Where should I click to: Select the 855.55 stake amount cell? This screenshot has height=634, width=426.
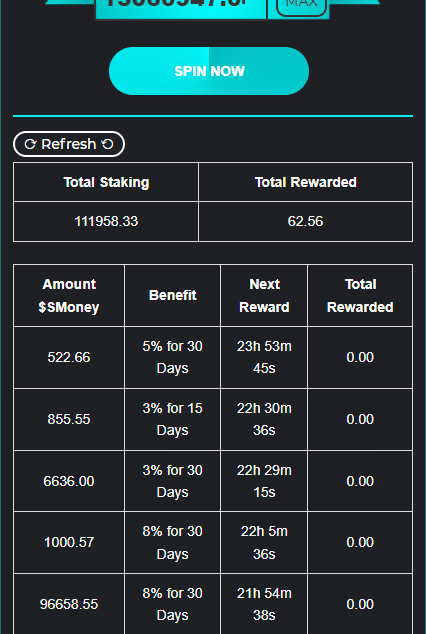(x=69, y=419)
